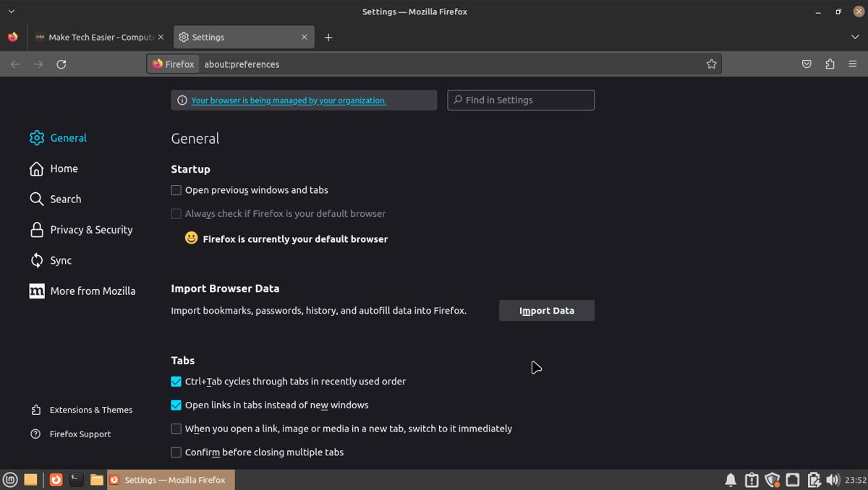This screenshot has height=490, width=868.
Task: Expand the tab list dropdown arrow
Action: [855, 36]
